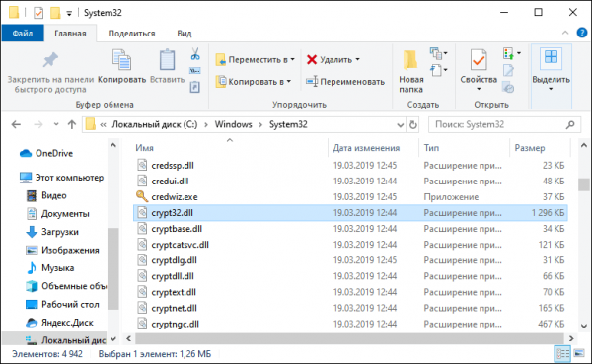
Task: Go back with the left arrow
Action: click(x=16, y=124)
